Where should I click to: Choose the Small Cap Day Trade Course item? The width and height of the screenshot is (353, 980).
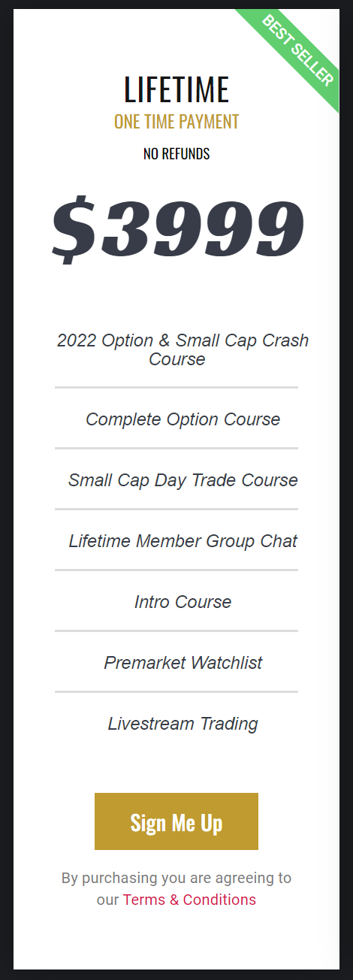coord(183,480)
